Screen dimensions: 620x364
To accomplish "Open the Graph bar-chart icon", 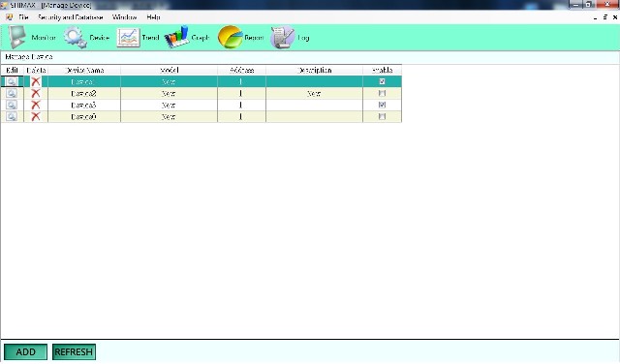I will pyautogui.click(x=176, y=38).
